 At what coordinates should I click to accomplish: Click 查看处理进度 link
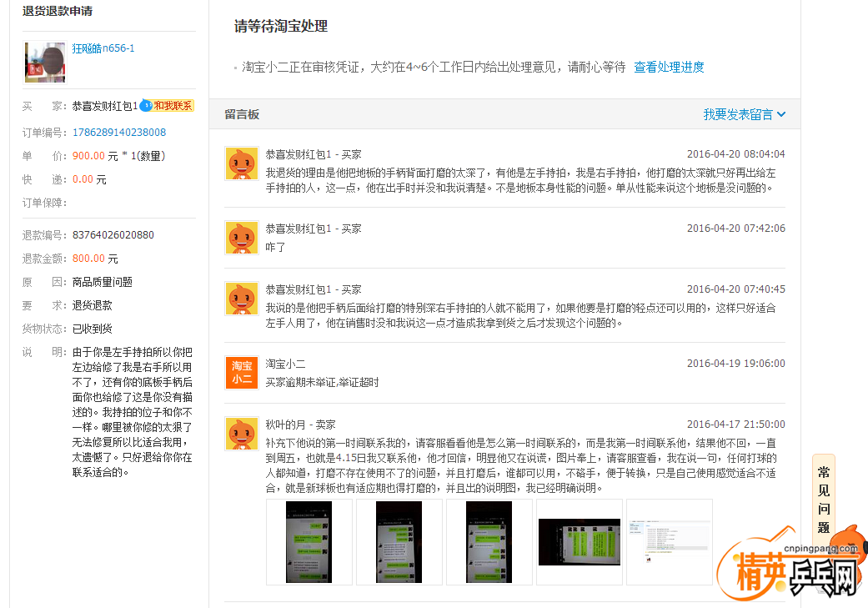[x=669, y=68]
